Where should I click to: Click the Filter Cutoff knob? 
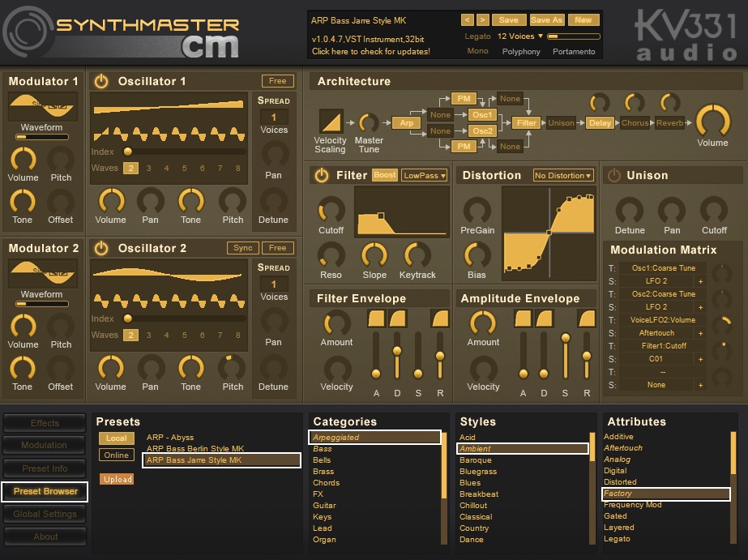coord(331,210)
